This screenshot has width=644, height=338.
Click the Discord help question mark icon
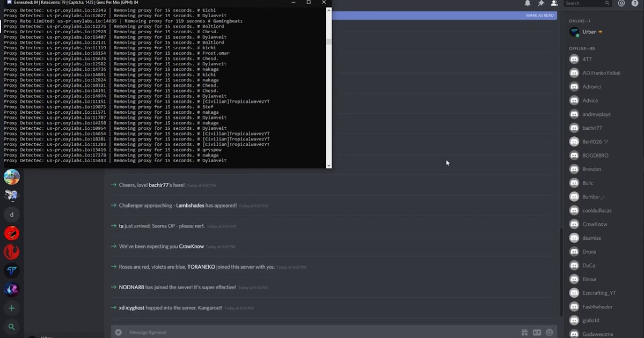coord(635,3)
